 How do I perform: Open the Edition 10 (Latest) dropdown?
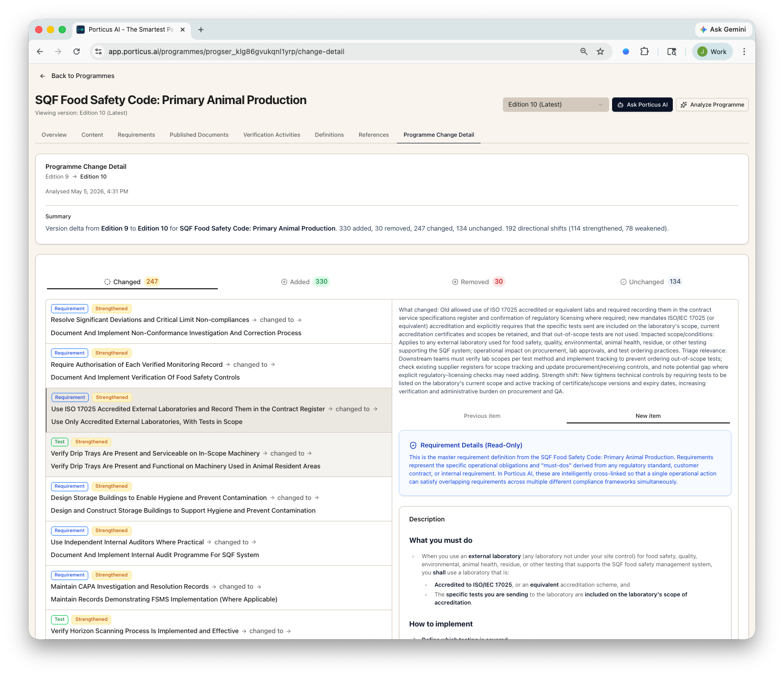pos(555,105)
